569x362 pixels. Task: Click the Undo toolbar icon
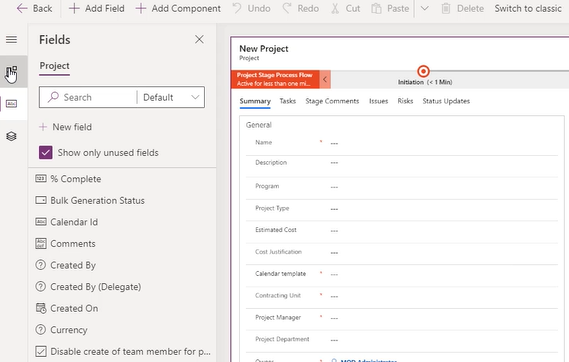click(237, 8)
